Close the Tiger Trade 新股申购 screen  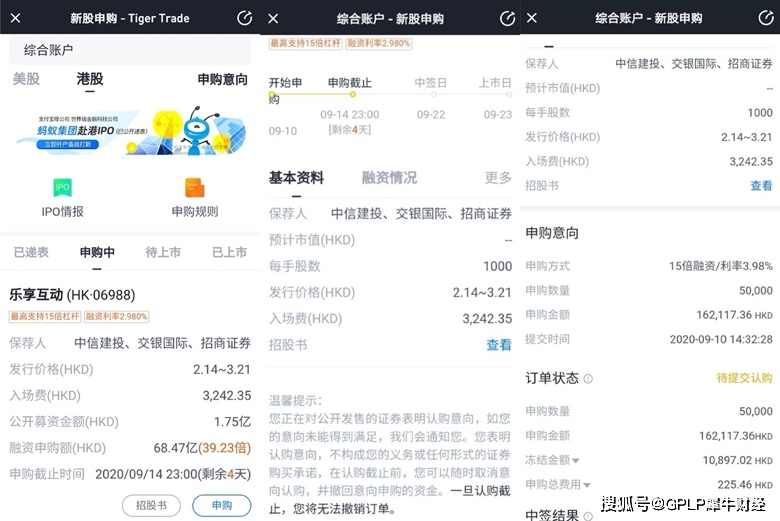[15, 18]
